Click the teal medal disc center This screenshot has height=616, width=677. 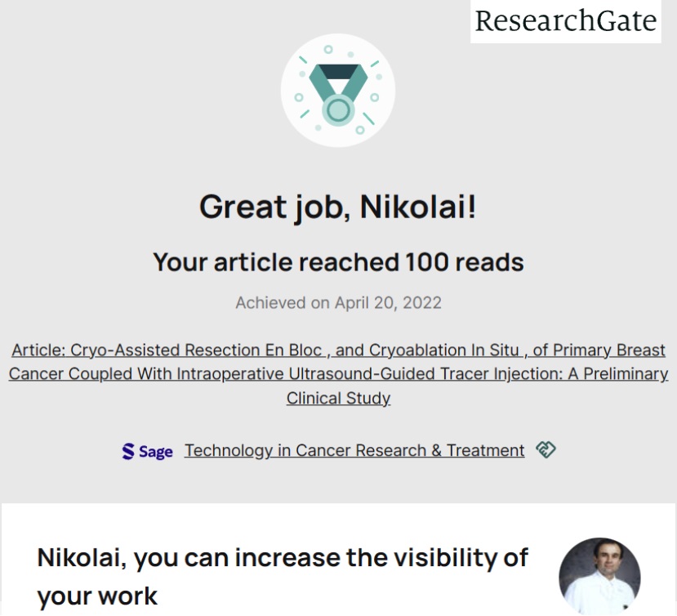(337, 108)
